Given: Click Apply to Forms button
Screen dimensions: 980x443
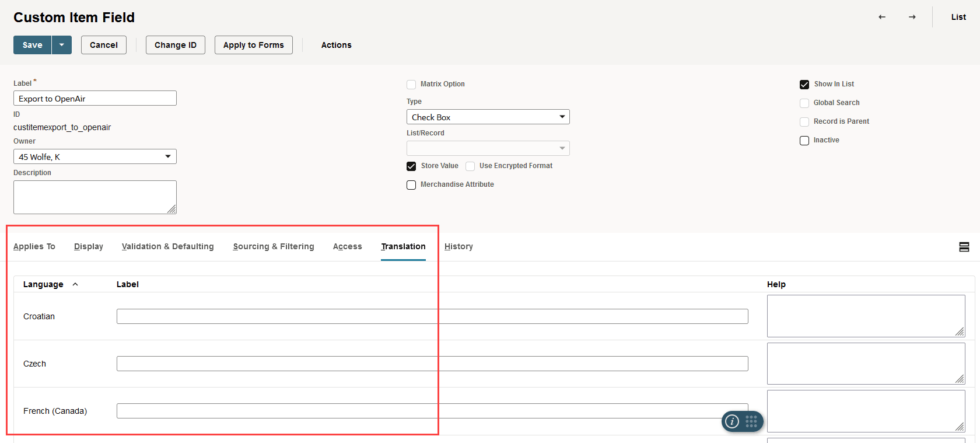Looking at the screenshot, I should 254,45.
